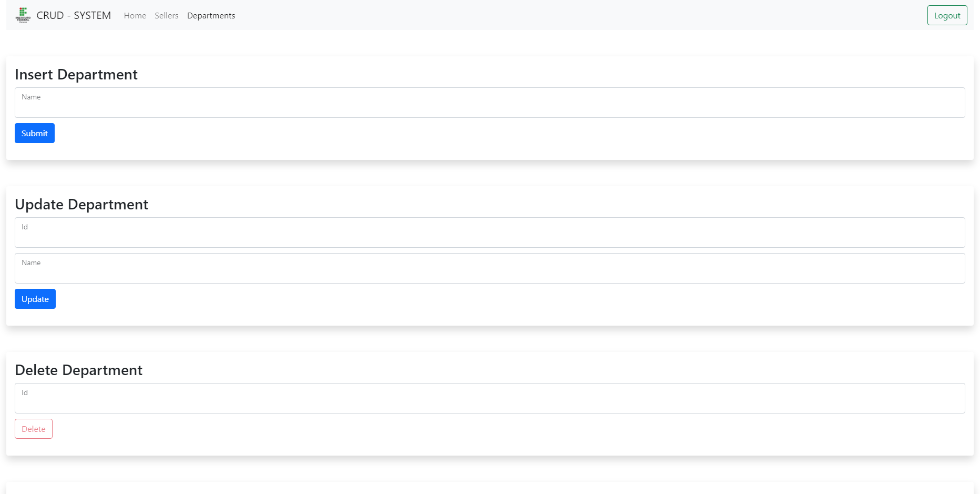The width and height of the screenshot is (980, 494).
Task: Click the blue Update button
Action: [x=35, y=299]
